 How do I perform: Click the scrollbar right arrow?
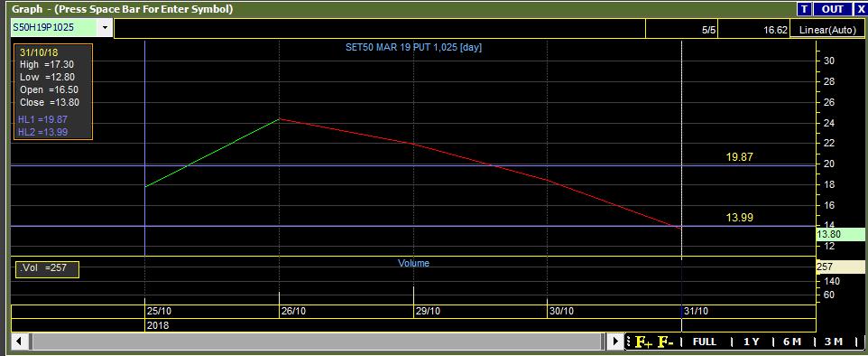click(x=615, y=341)
